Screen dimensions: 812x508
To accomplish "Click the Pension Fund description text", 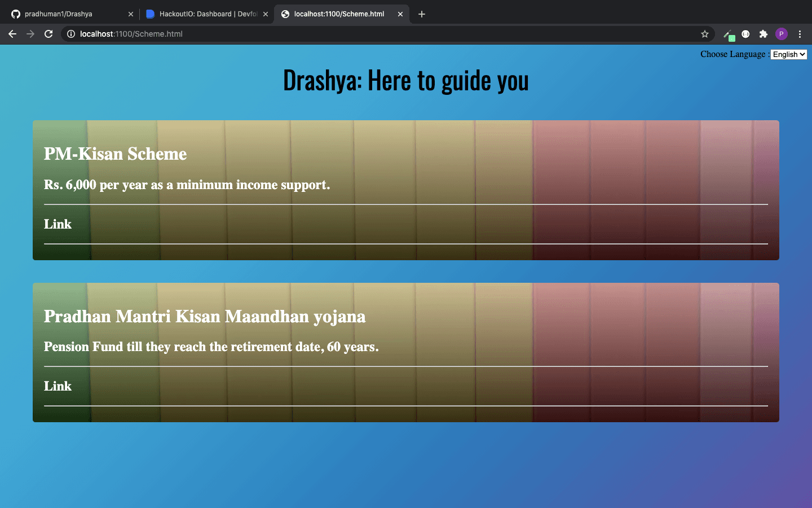I will point(211,347).
